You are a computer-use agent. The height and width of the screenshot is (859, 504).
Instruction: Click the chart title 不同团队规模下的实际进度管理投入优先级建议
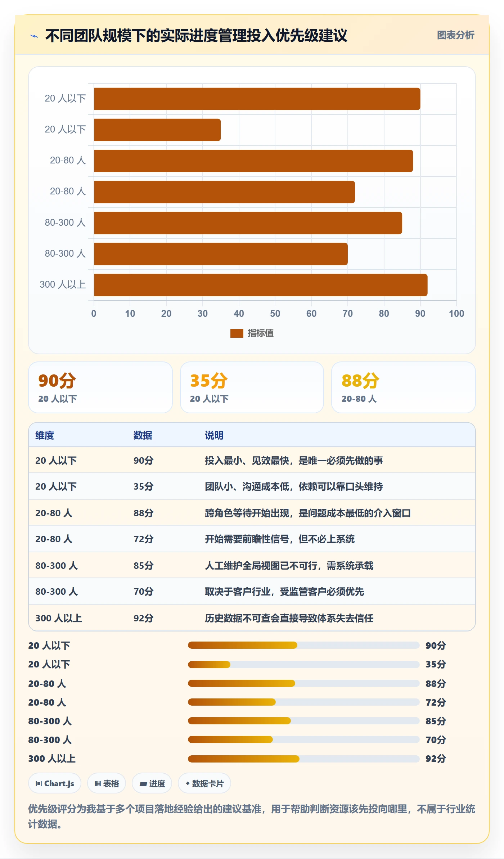(196, 36)
